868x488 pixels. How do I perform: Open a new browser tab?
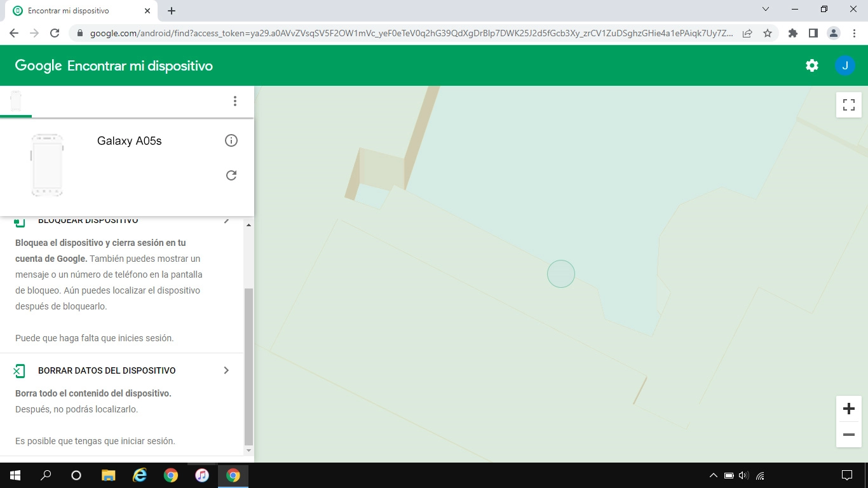coord(171,10)
